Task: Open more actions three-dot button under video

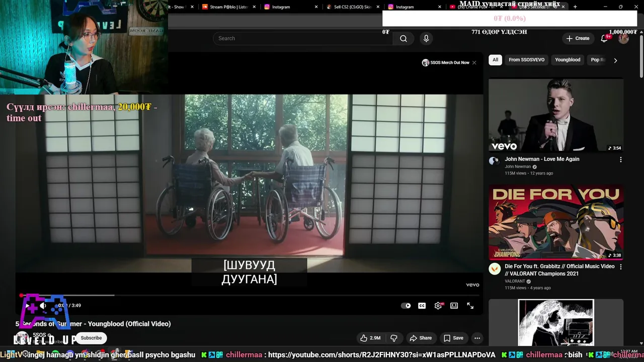Action: [477, 338]
